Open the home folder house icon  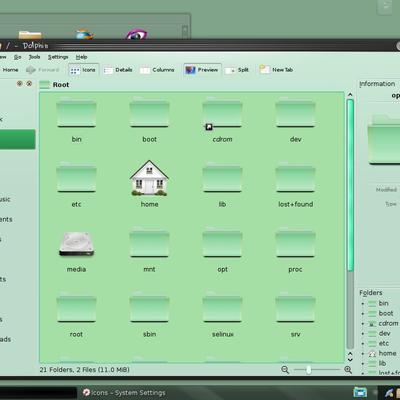coord(149,178)
